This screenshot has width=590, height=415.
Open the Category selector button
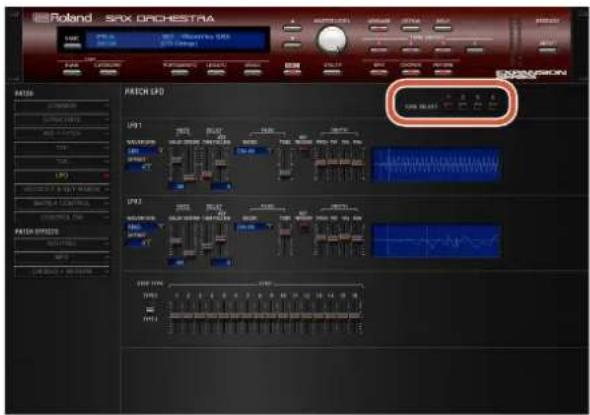pos(108,72)
